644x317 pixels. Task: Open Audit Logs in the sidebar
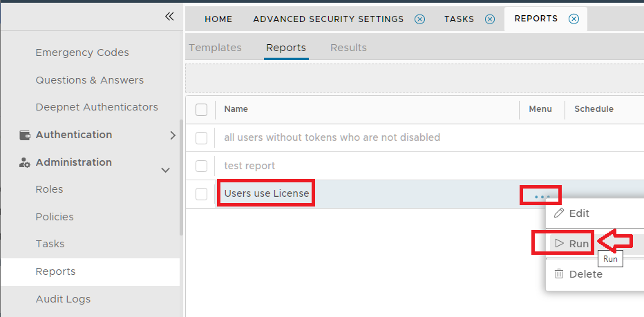point(63,299)
